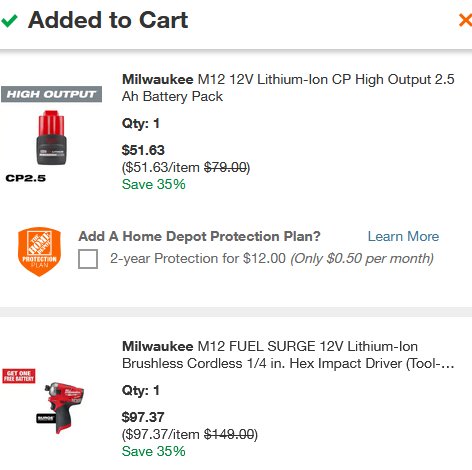This screenshot has height=470, width=472.
Task: Enable the 2-year Protection plan checkbox
Action: point(88,259)
